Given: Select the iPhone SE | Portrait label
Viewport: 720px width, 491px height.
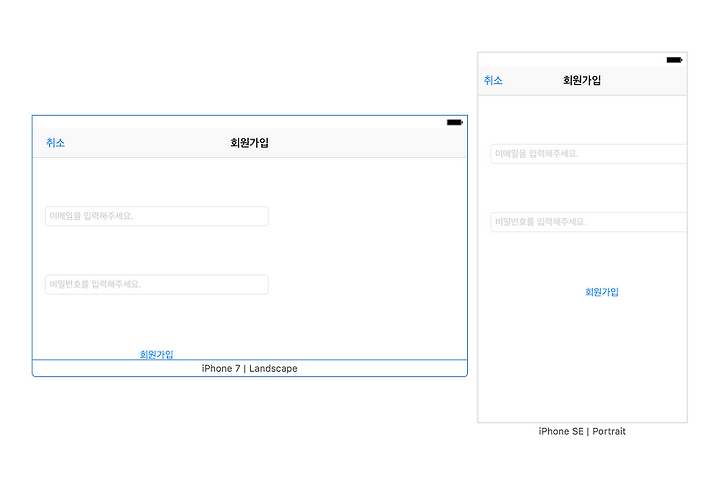Looking at the screenshot, I should [582, 431].
